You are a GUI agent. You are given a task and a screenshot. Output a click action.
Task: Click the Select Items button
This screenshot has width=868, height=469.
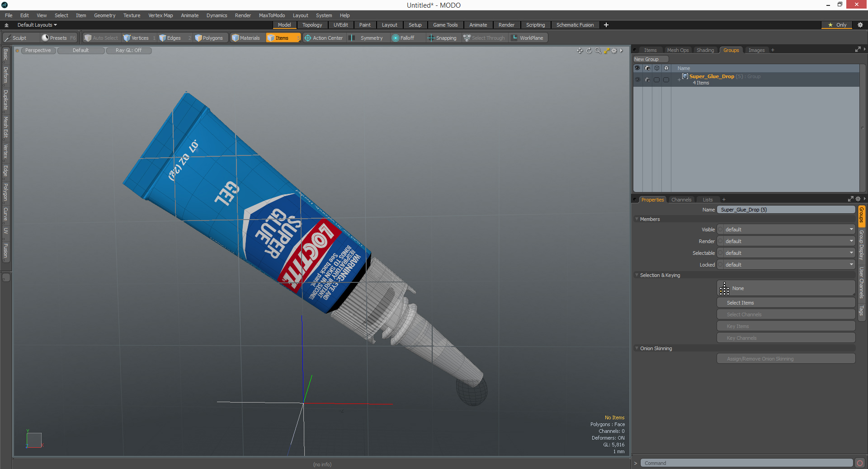[786, 303]
